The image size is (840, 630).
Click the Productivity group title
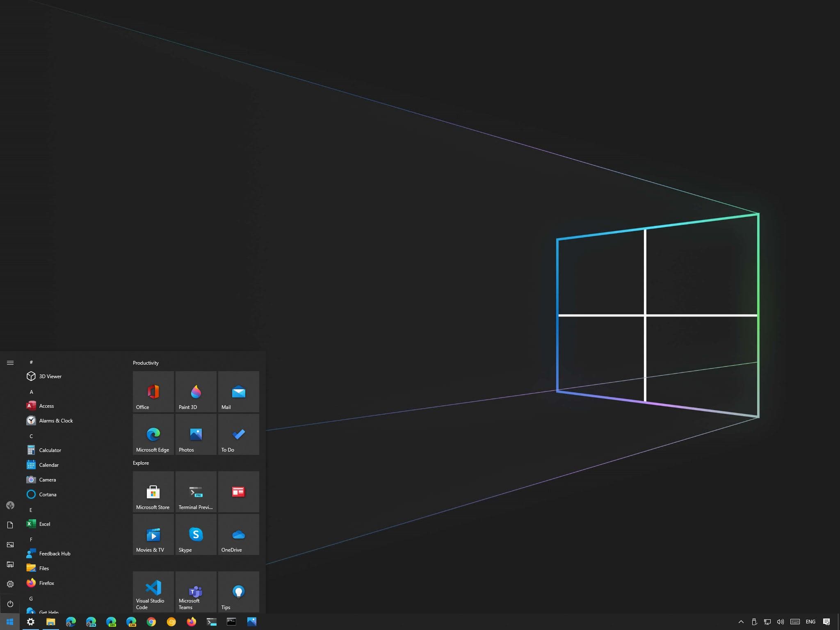coord(146,363)
